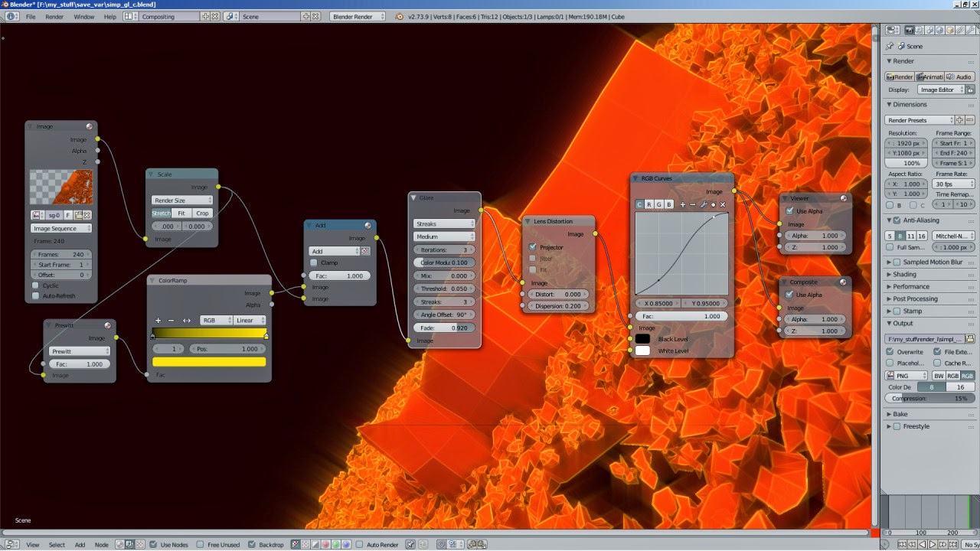Click the Viewer node preview sphere icon
Viewport: 980px width, 551px height.
point(843,197)
